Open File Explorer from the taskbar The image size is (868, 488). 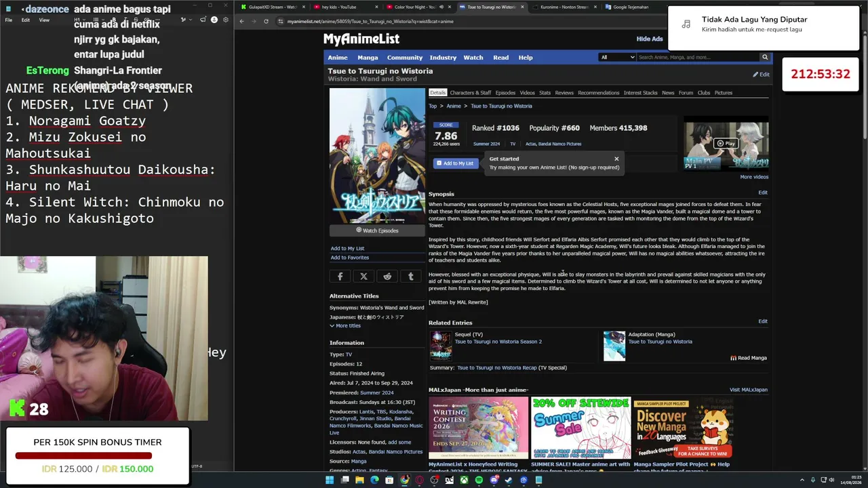(359, 480)
